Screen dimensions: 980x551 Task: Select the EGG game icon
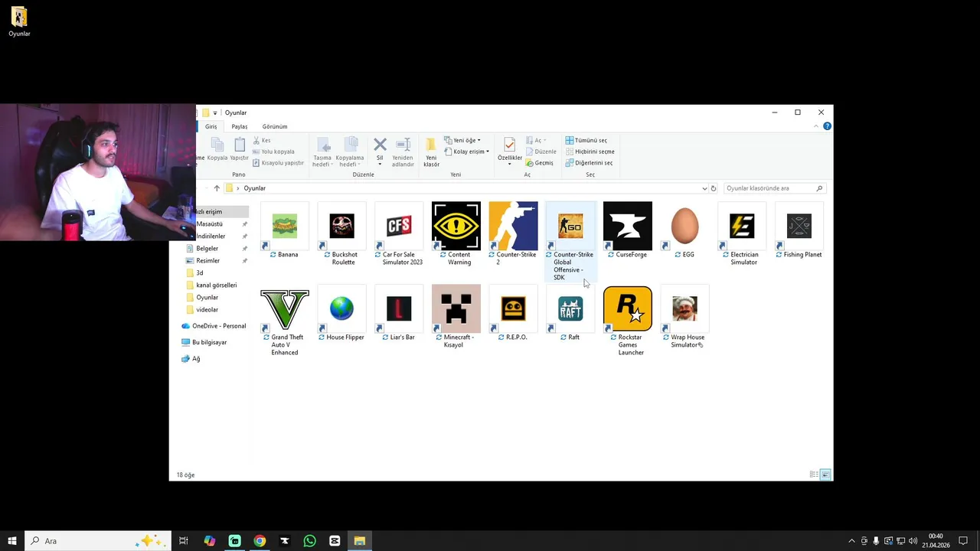685,226
